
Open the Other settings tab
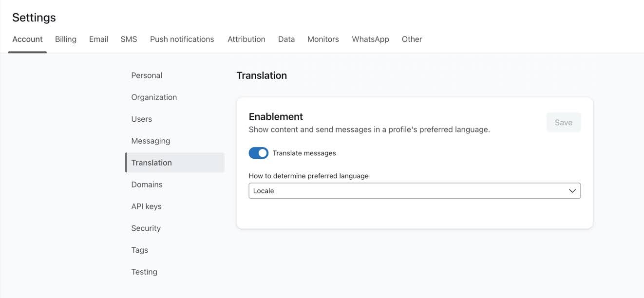click(x=412, y=39)
